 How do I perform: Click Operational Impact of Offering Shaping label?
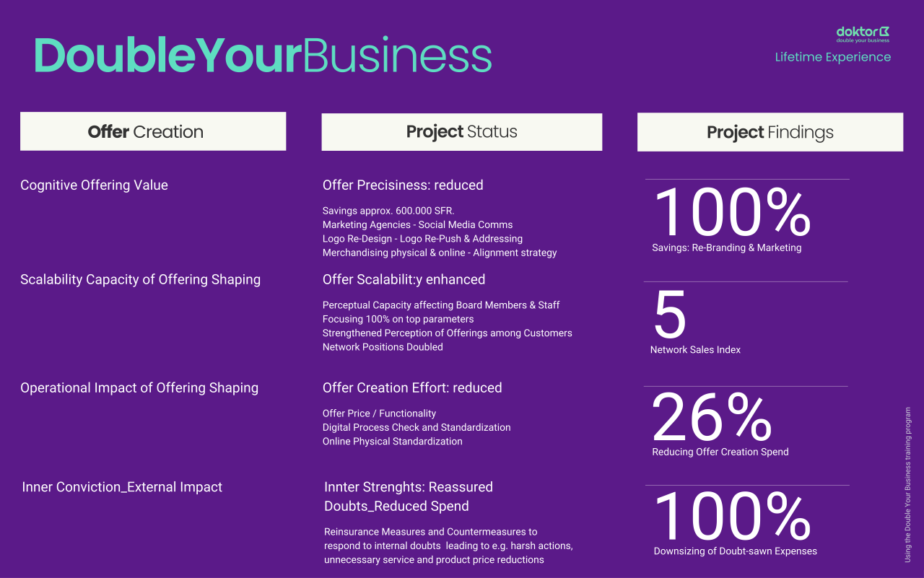coord(139,388)
